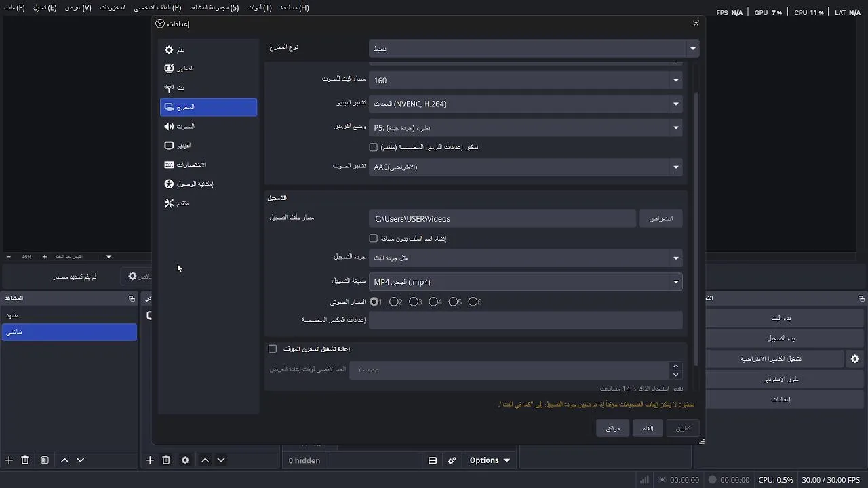Select audio track 3 radio button

413,302
